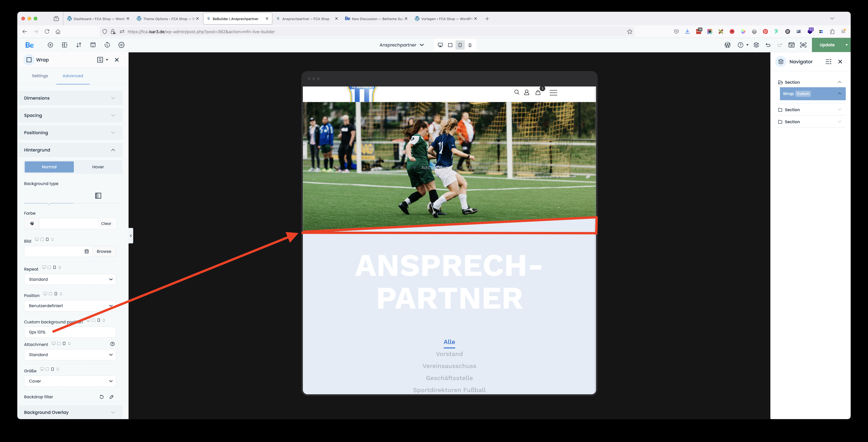Viewport: 868px width, 442px height.
Task: Switch to the Advanced tab
Action: tap(73, 76)
